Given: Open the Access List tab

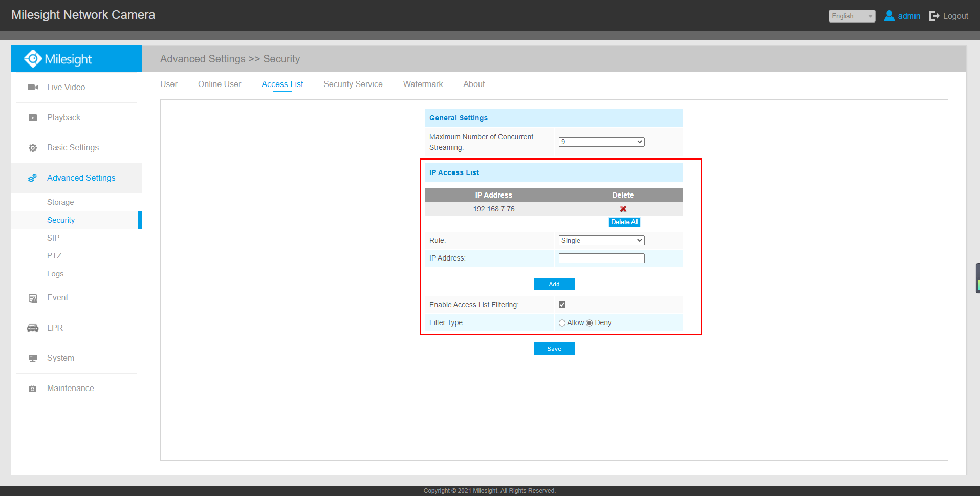Looking at the screenshot, I should [x=282, y=84].
